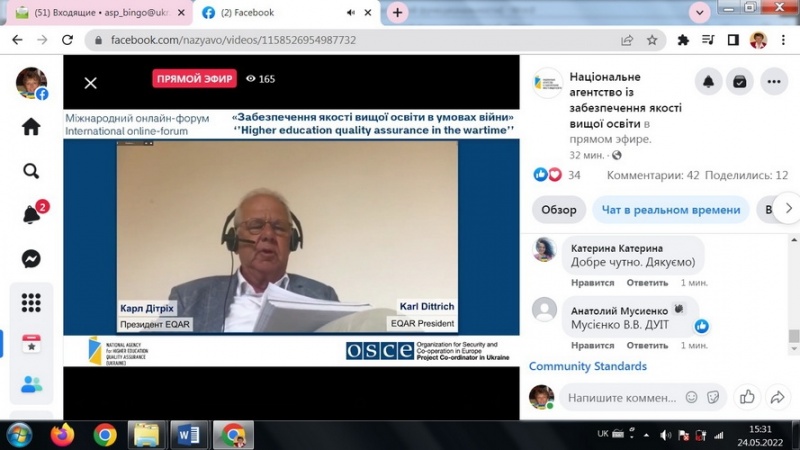
Task: Switch to the Обзор tab
Action: (558, 210)
